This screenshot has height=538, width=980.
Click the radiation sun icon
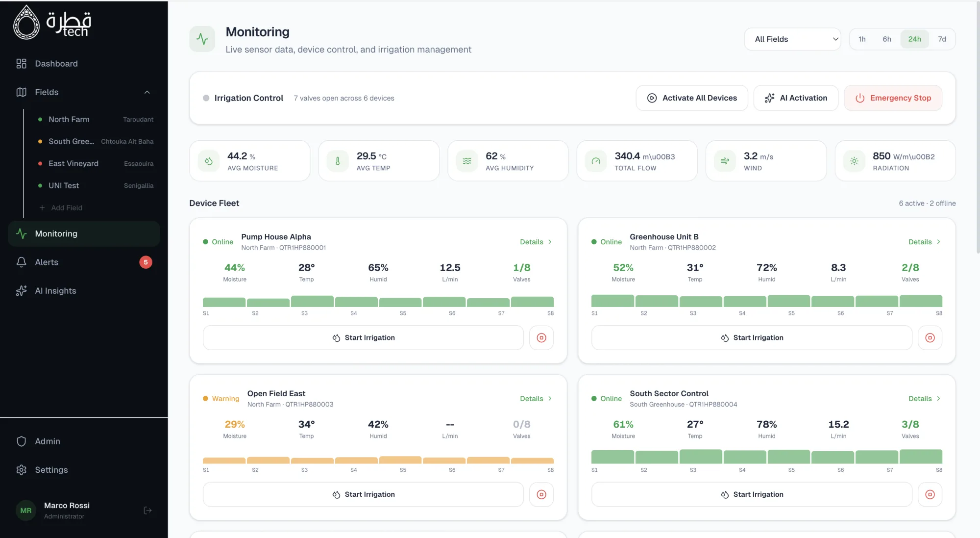pyautogui.click(x=854, y=161)
